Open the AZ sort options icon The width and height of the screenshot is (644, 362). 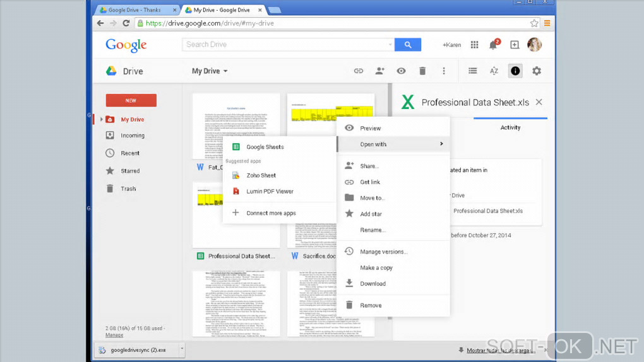coord(494,71)
